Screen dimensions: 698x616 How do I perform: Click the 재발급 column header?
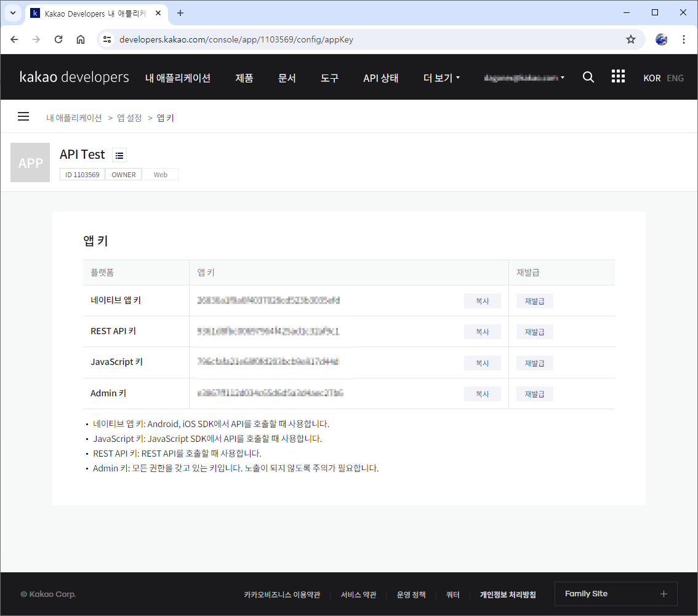pos(528,273)
